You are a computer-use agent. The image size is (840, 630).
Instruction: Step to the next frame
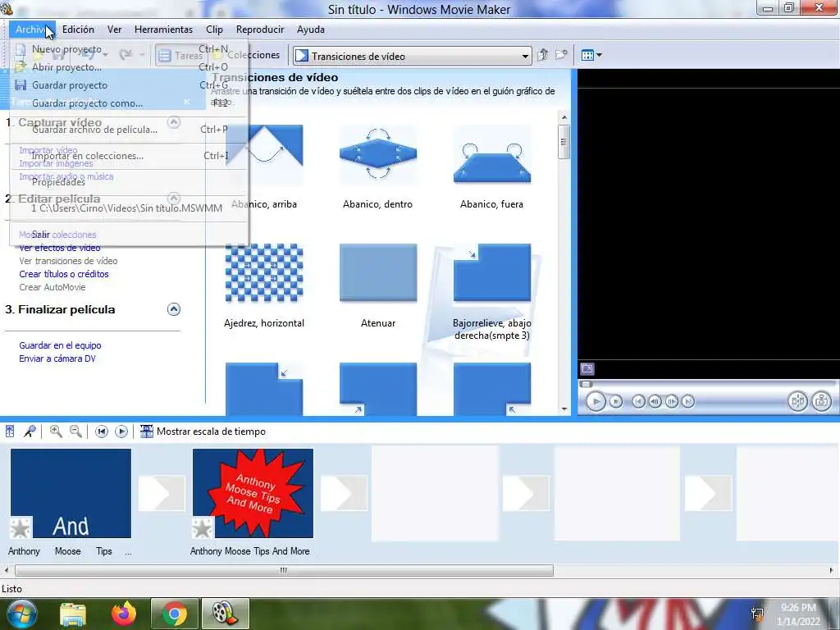pyautogui.click(x=671, y=401)
